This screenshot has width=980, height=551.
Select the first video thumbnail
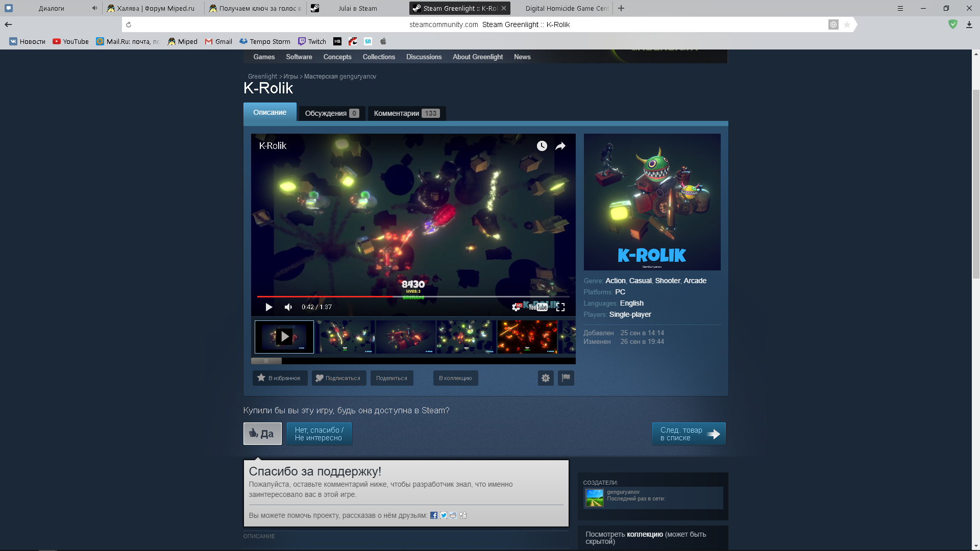284,337
